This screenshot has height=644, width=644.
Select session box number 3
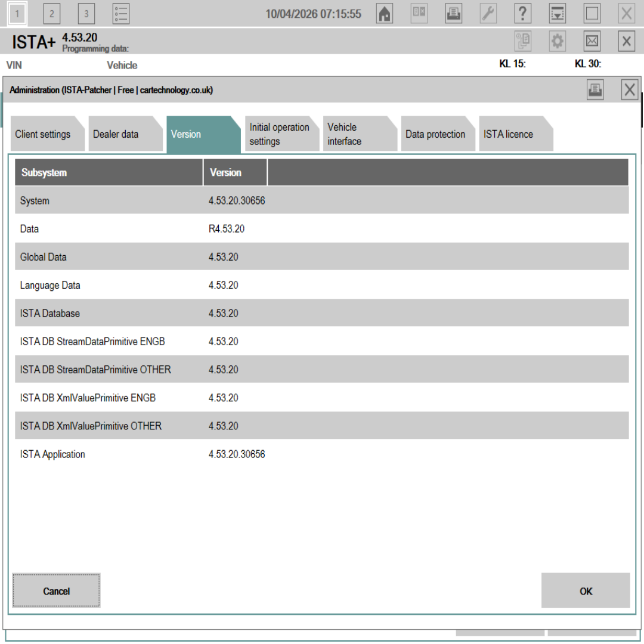point(86,14)
